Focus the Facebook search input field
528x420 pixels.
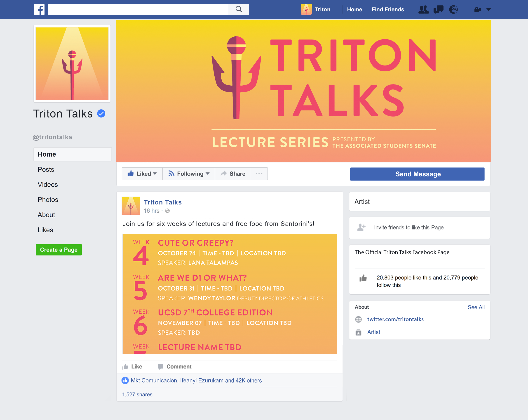(138, 9)
